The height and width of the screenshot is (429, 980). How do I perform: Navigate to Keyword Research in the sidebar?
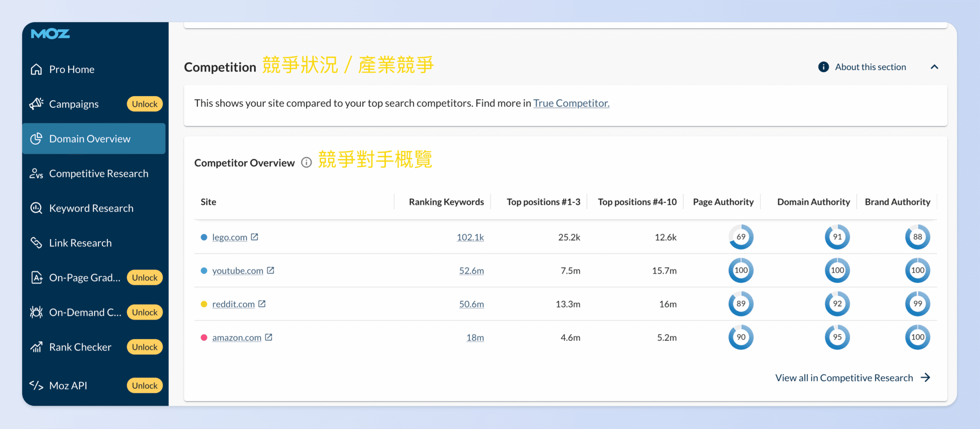(91, 208)
